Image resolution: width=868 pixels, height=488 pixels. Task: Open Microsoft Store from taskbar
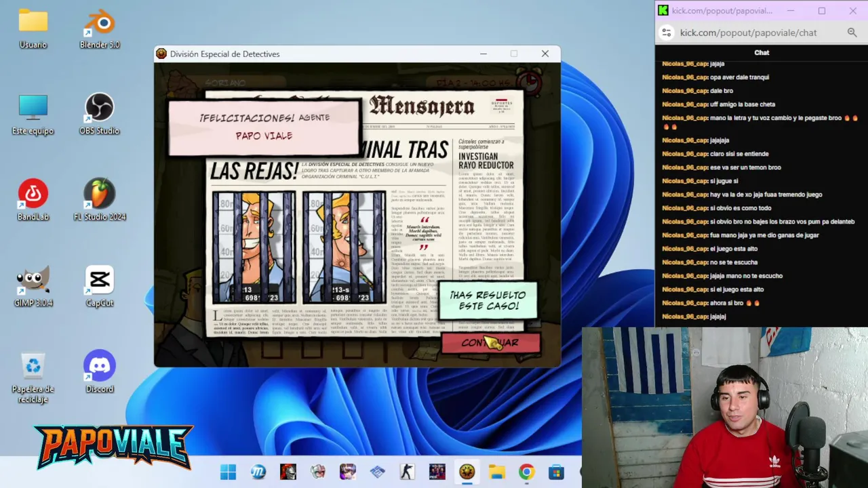(556, 472)
